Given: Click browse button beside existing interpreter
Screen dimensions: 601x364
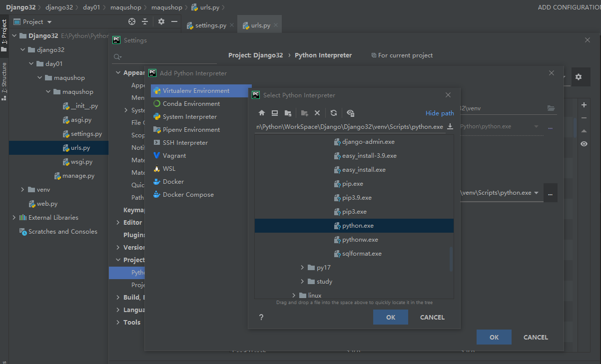Looking at the screenshot, I should pyautogui.click(x=550, y=193).
